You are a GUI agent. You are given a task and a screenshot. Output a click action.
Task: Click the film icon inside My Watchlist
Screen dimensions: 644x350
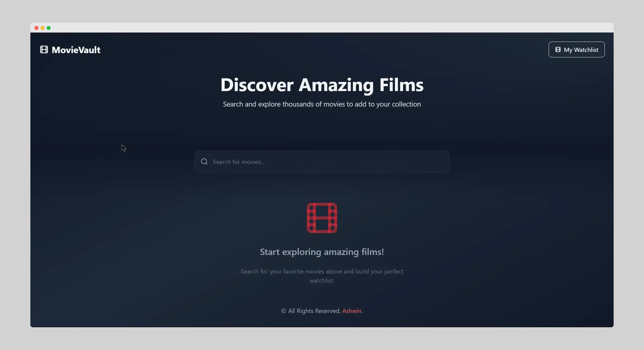point(558,49)
